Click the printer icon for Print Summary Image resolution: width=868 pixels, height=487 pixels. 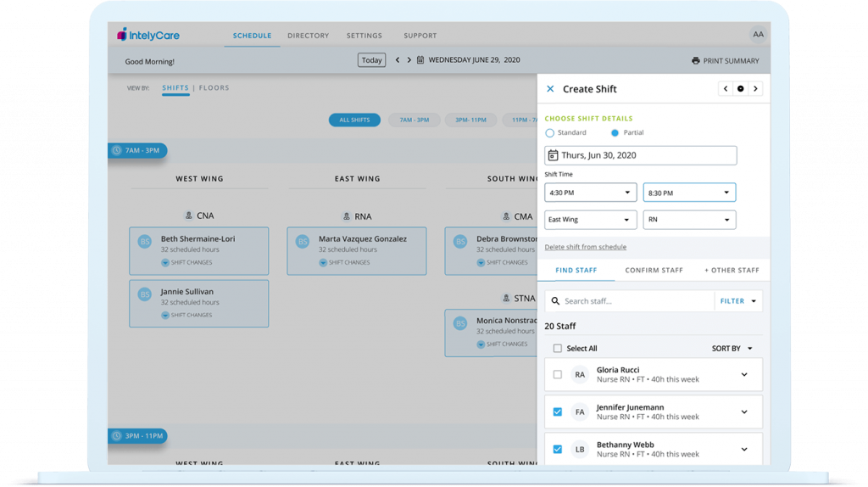click(696, 61)
